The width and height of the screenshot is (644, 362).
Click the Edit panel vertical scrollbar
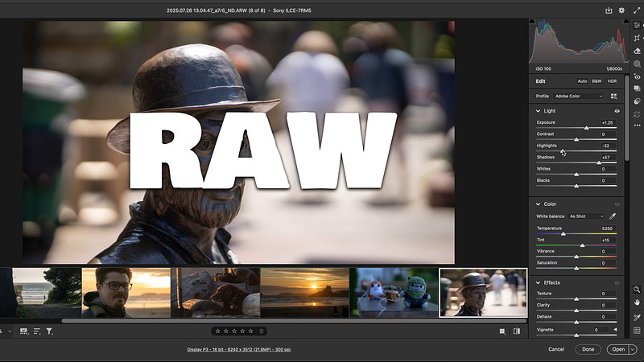[627, 118]
